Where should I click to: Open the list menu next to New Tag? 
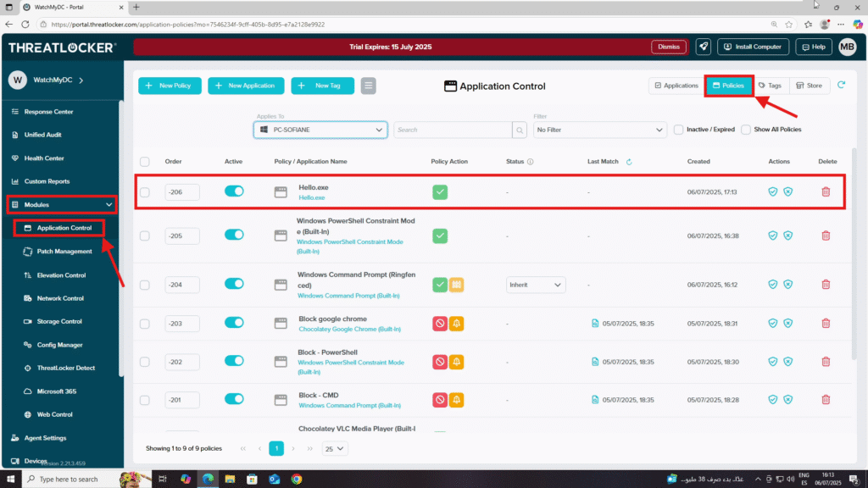(368, 86)
